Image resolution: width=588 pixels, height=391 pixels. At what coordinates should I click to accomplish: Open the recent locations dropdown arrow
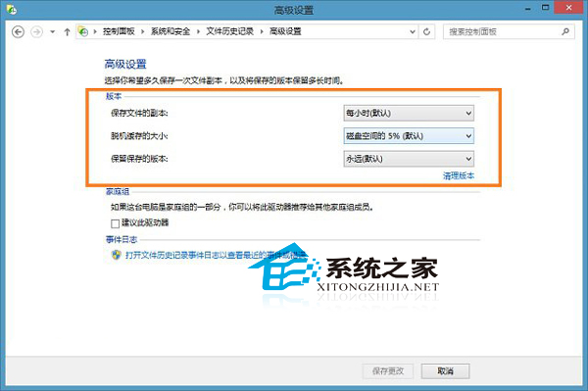(x=53, y=32)
